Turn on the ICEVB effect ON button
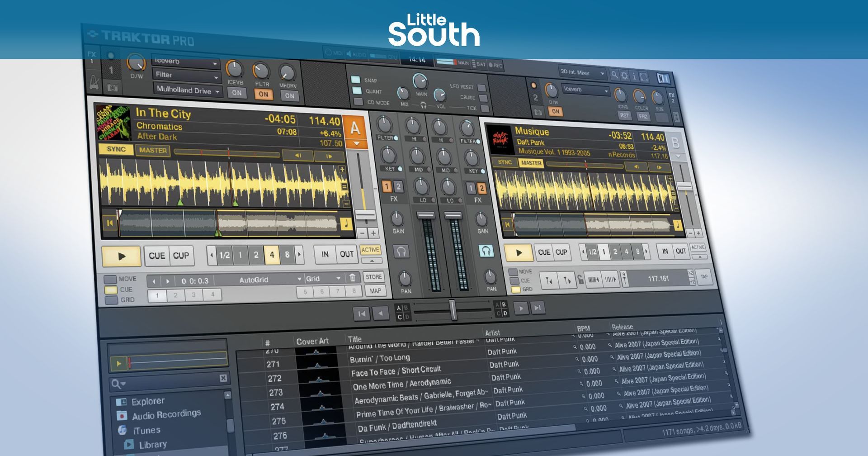The image size is (868, 456). [x=236, y=93]
